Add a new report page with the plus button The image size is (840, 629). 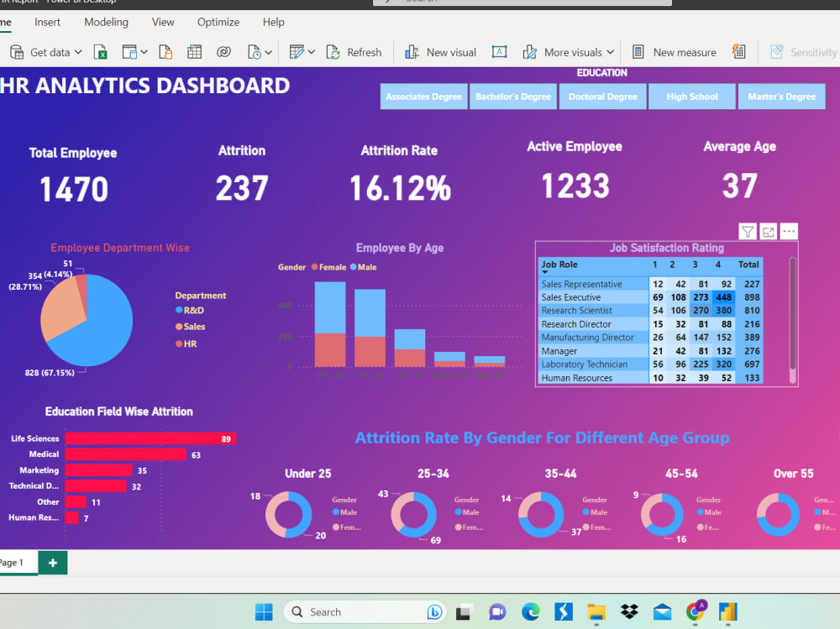coord(52,563)
